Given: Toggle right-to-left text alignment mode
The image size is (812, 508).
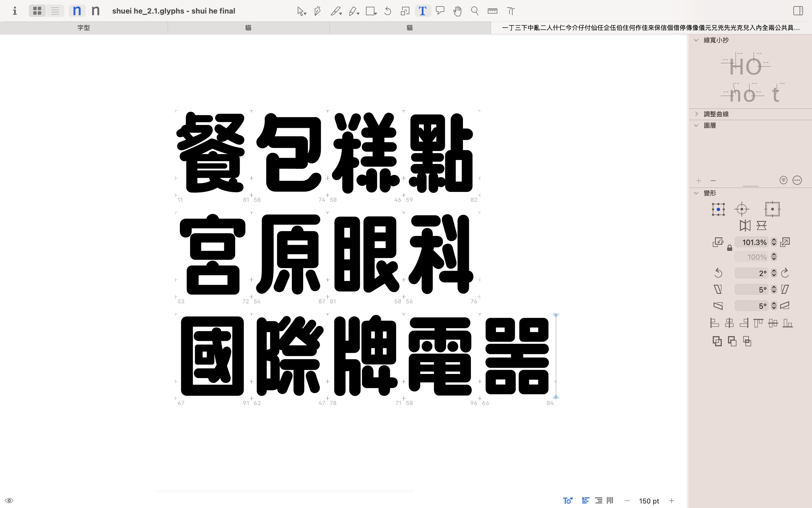Looking at the screenshot, I should point(598,501).
